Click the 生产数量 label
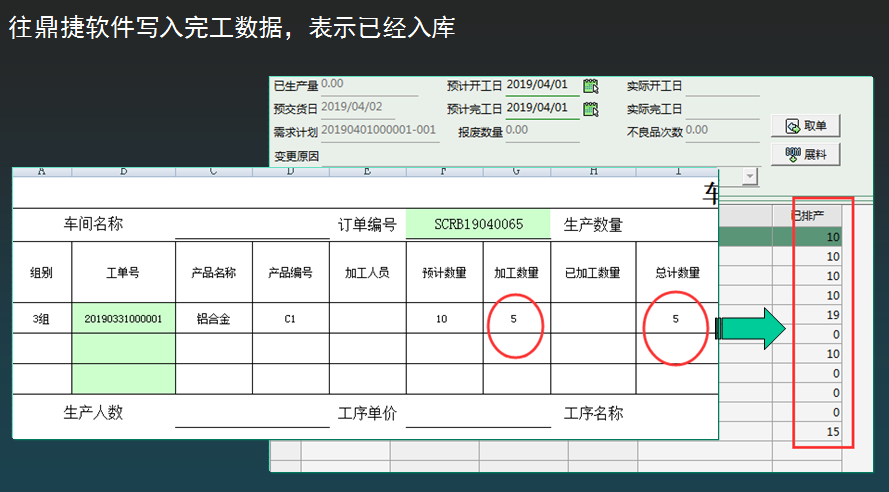Screen dimensions: 889x492 [593, 225]
